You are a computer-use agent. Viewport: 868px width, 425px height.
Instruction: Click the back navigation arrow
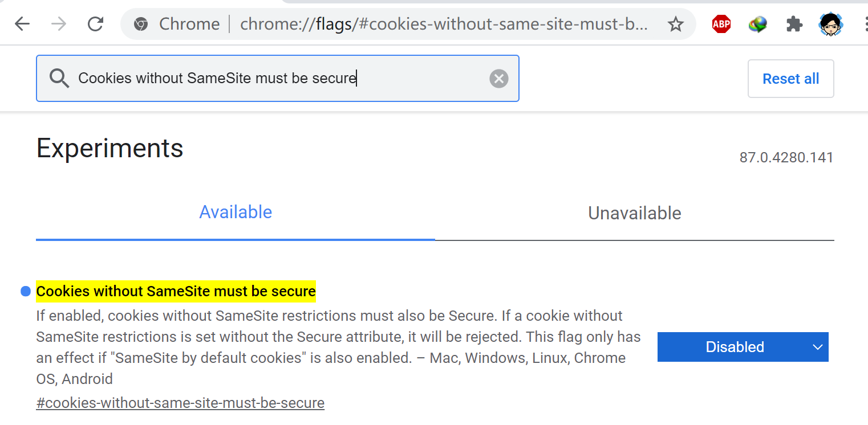coord(22,24)
